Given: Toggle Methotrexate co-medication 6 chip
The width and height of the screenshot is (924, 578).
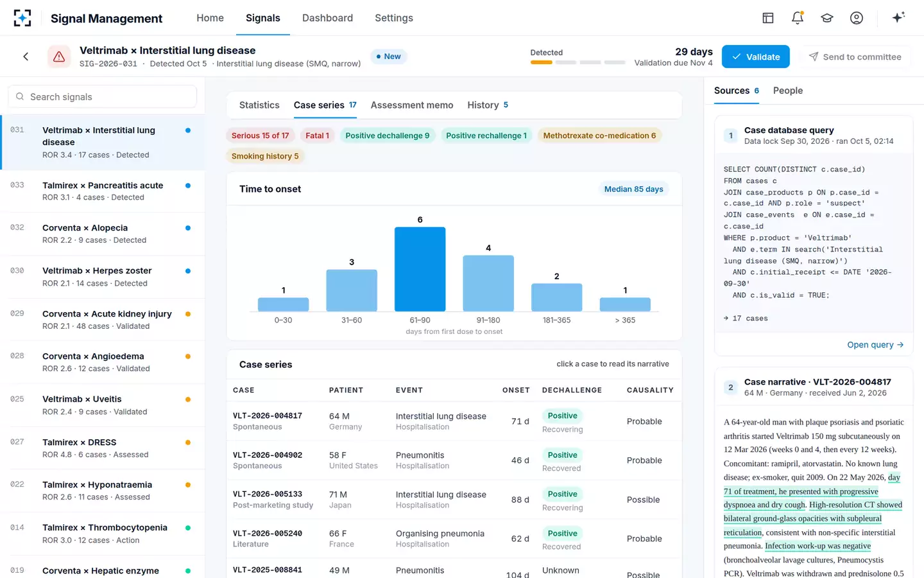Looking at the screenshot, I should click(599, 136).
